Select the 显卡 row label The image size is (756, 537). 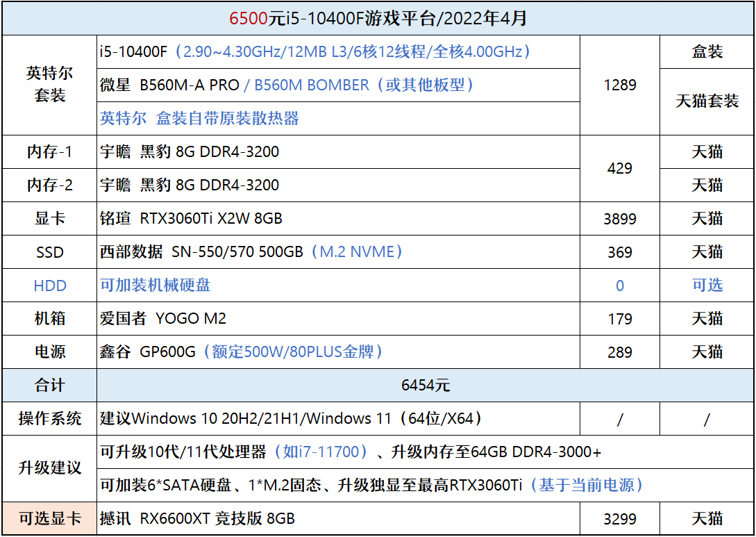point(50,219)
